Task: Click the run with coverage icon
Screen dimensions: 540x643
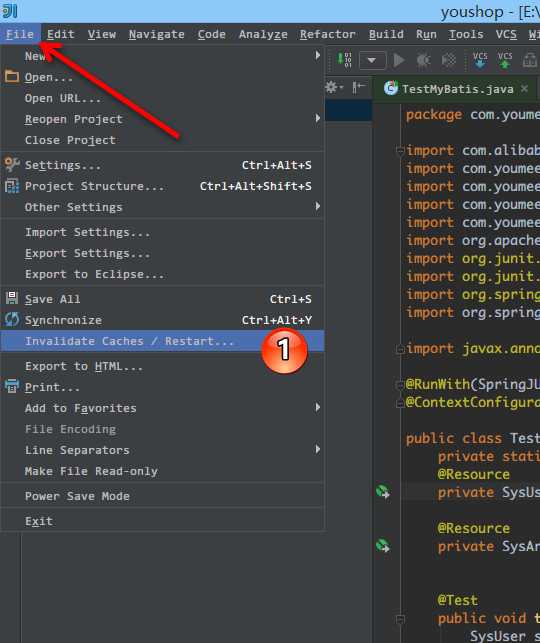Action: click(449, 60)
